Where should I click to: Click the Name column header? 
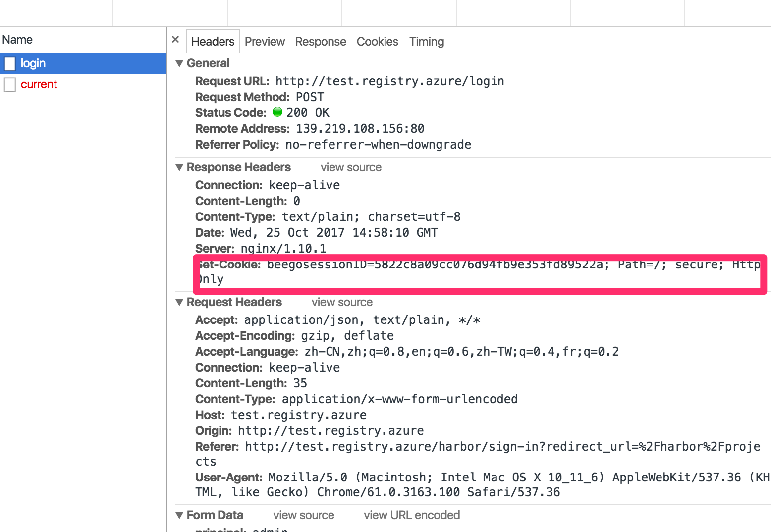pyautogui.click(x=18, y=40)
